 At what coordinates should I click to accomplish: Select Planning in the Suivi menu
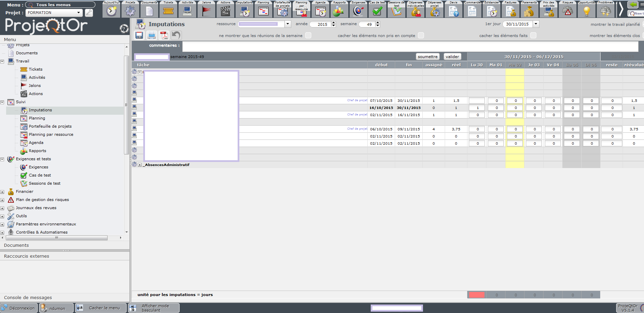(37, 118)
